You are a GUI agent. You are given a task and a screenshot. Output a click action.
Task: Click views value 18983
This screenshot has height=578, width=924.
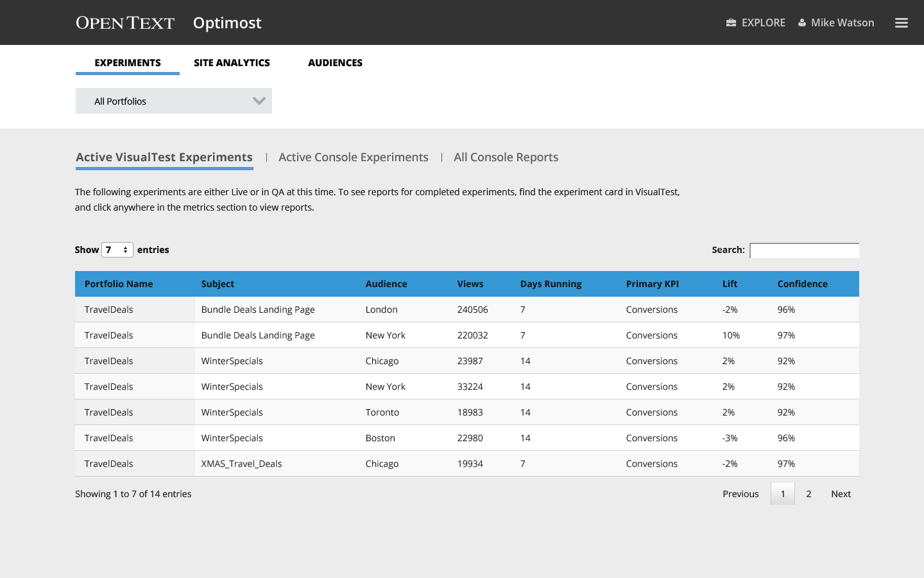470,412
